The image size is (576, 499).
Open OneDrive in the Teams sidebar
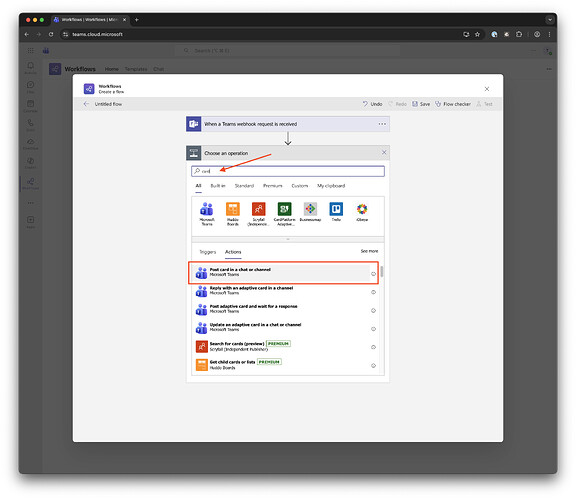(x=30, y=144)
